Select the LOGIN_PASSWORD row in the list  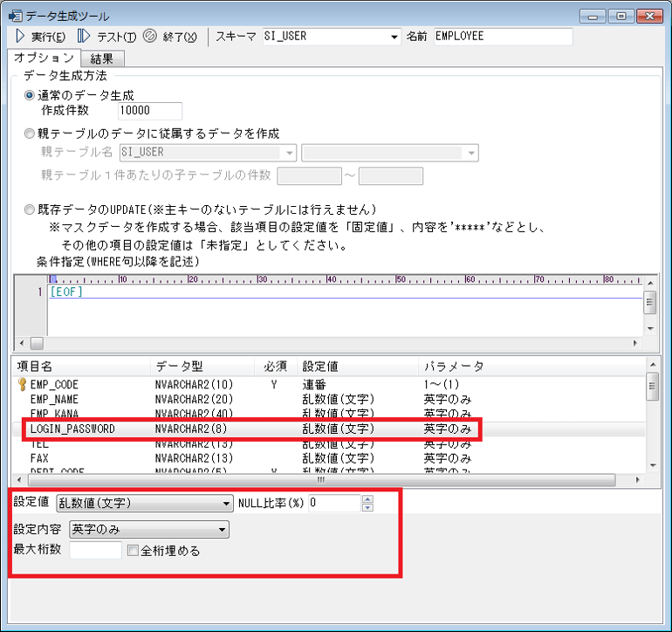click(x=72, y=429)
